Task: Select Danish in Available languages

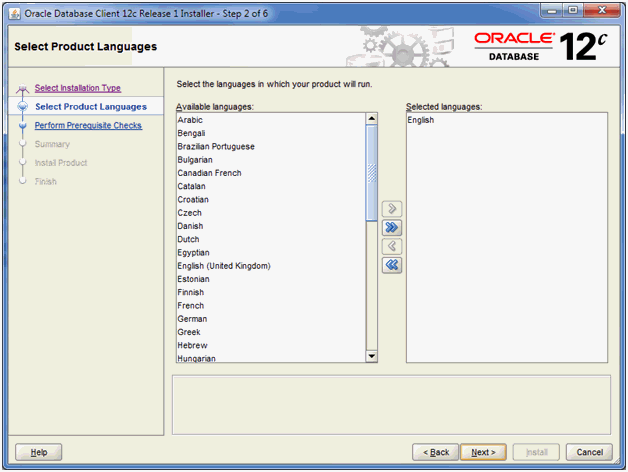Action: [x=271, y=226]
